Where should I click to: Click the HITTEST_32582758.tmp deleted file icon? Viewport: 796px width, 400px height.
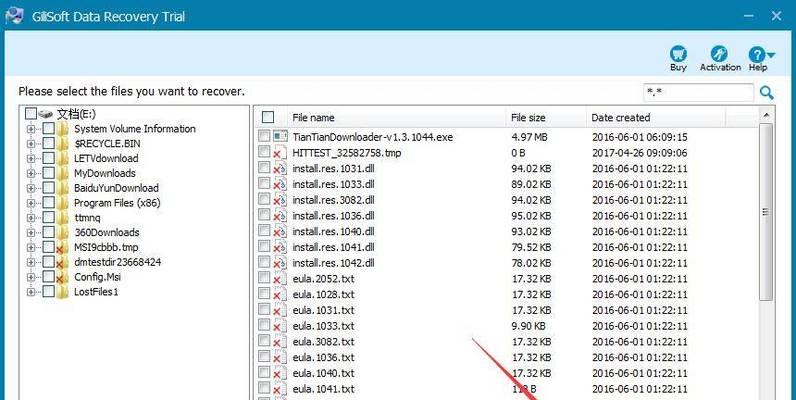click(x=278, y=153)
